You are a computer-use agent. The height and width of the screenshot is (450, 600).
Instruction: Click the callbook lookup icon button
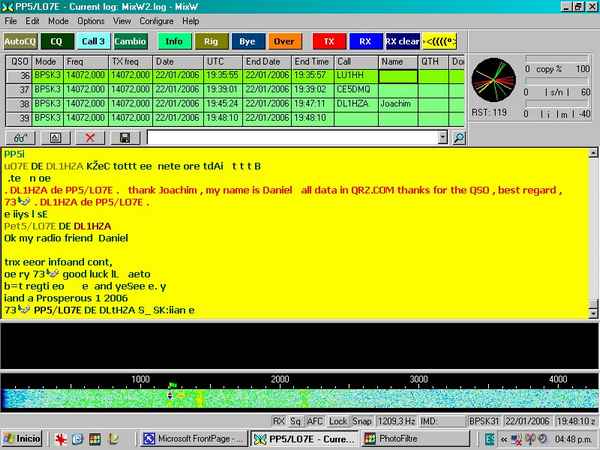pos(55,138)
